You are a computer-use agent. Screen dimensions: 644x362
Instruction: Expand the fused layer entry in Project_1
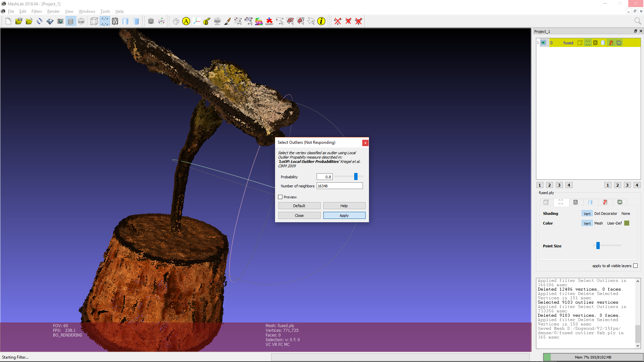pos(538,43)
